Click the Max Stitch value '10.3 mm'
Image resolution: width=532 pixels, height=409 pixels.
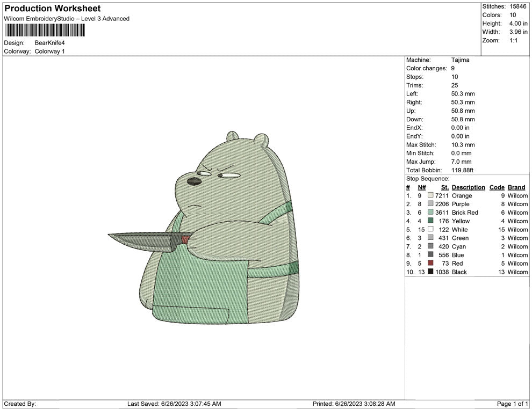coord(463,145)
